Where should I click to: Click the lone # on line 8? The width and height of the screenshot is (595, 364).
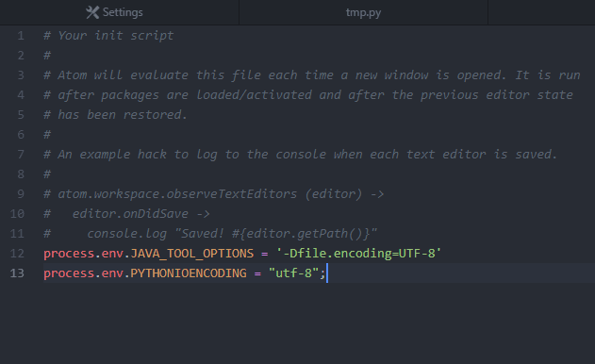pyautogui.click(x=47, y=174)
